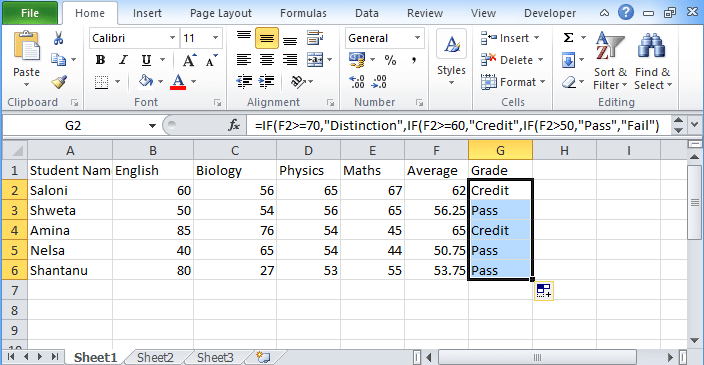Open the Calibri font name dropdown
The width and height of the screenshot is (704, 365).
coord(172,38)
